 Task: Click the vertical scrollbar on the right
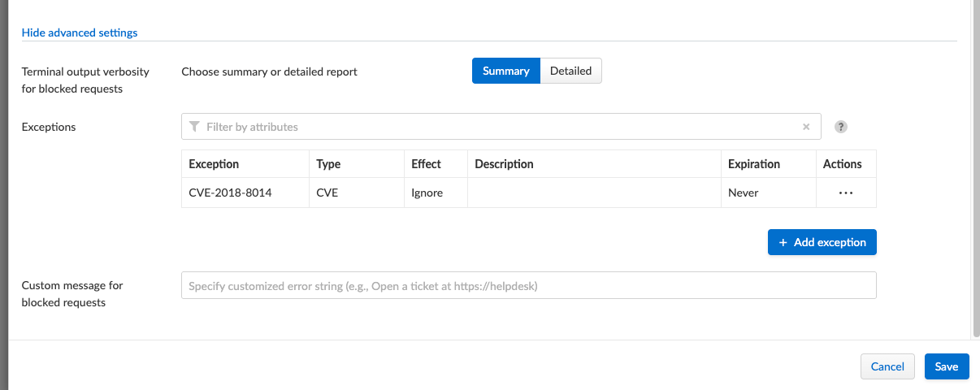975,162
